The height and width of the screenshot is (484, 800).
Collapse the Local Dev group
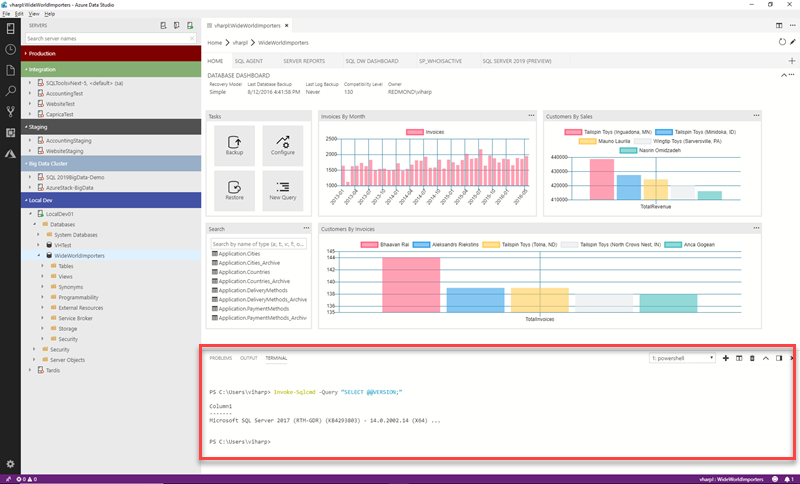coord(111,200)
